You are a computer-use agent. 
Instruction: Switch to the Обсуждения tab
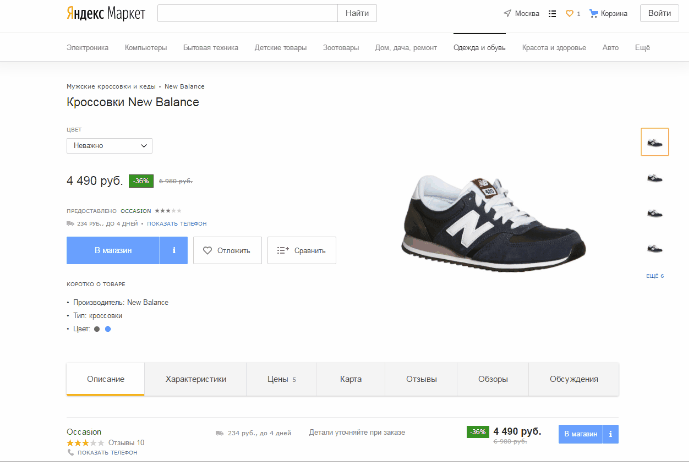pos(574,379)
